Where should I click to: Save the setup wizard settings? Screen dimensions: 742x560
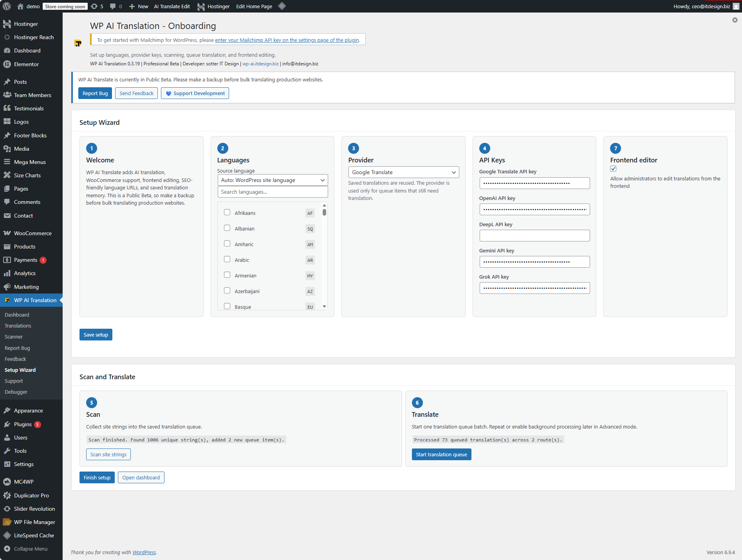click(96, 335)
